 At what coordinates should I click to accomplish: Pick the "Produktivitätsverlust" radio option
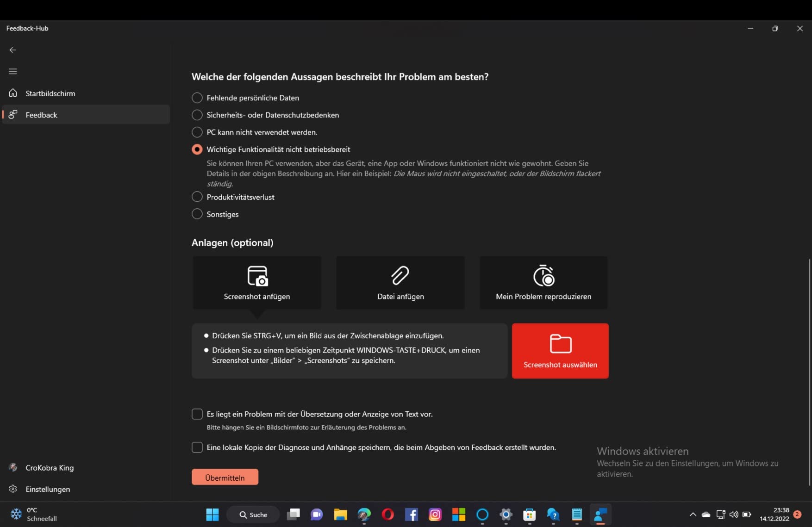197,197
